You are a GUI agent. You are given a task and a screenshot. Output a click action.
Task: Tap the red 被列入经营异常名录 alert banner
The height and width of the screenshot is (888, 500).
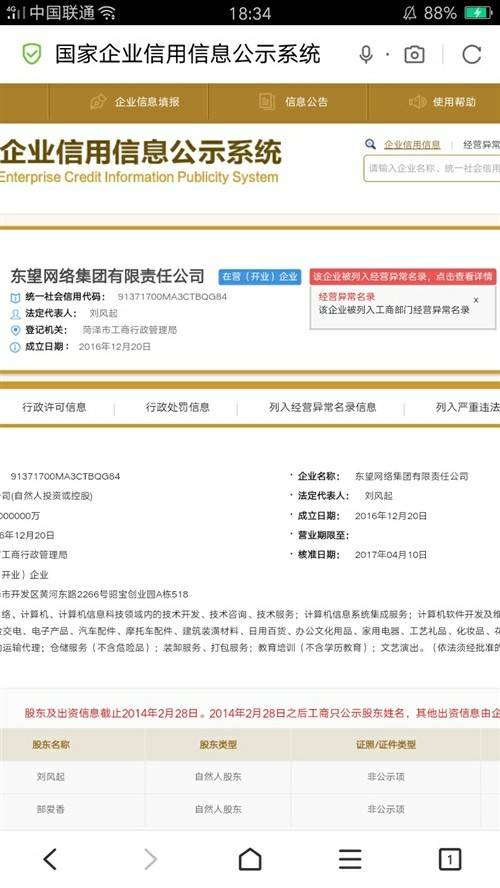403,276
